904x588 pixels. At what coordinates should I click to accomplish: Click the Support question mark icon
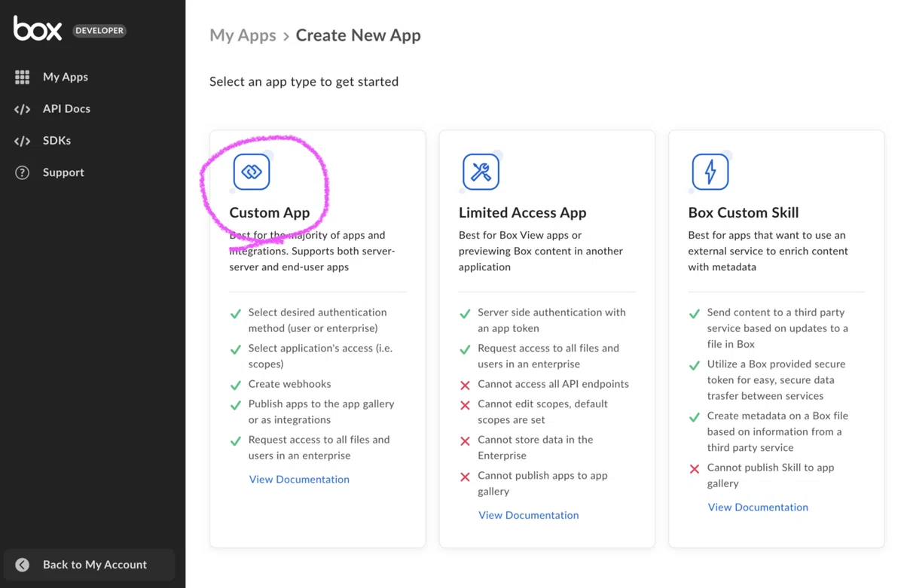[x=22, y=172]
